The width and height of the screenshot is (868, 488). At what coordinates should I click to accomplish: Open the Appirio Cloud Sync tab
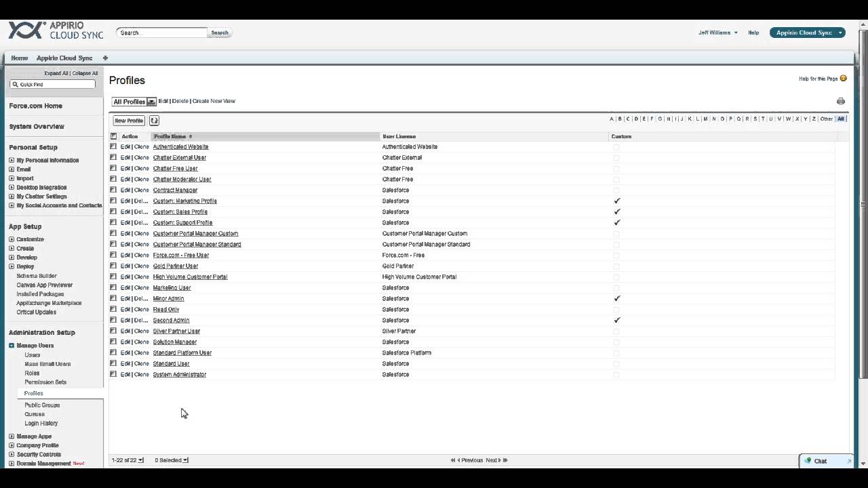pyautogui.click(x=64, y=58)
